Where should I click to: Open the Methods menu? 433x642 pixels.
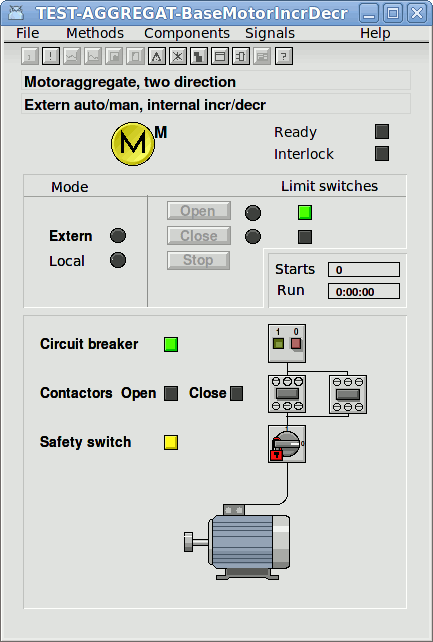tap(95, 33)
